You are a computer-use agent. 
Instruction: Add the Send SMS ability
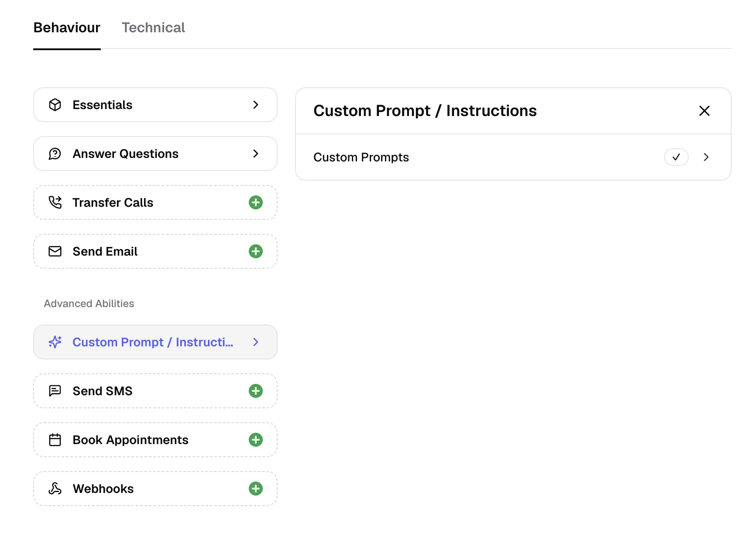click(x=256, y=391)
